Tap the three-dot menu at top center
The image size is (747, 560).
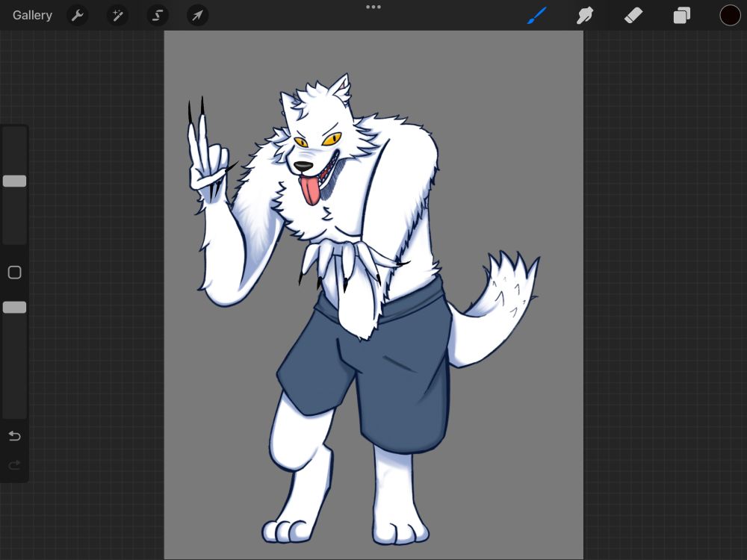[373, 7]
